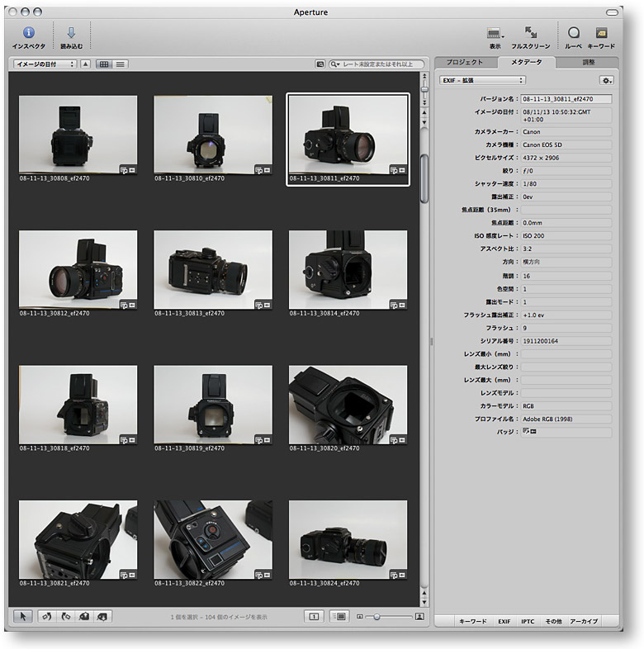Click the アーカイブ button at bottom

584,621
